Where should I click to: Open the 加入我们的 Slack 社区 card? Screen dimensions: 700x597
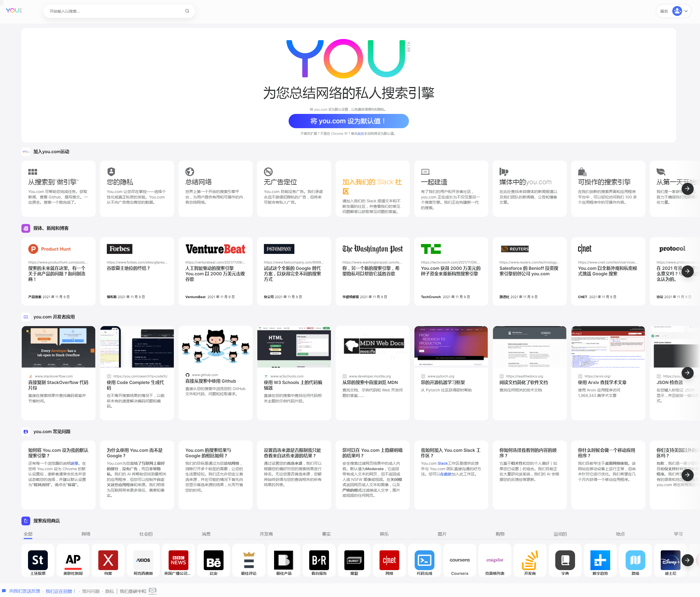point(373,188)
